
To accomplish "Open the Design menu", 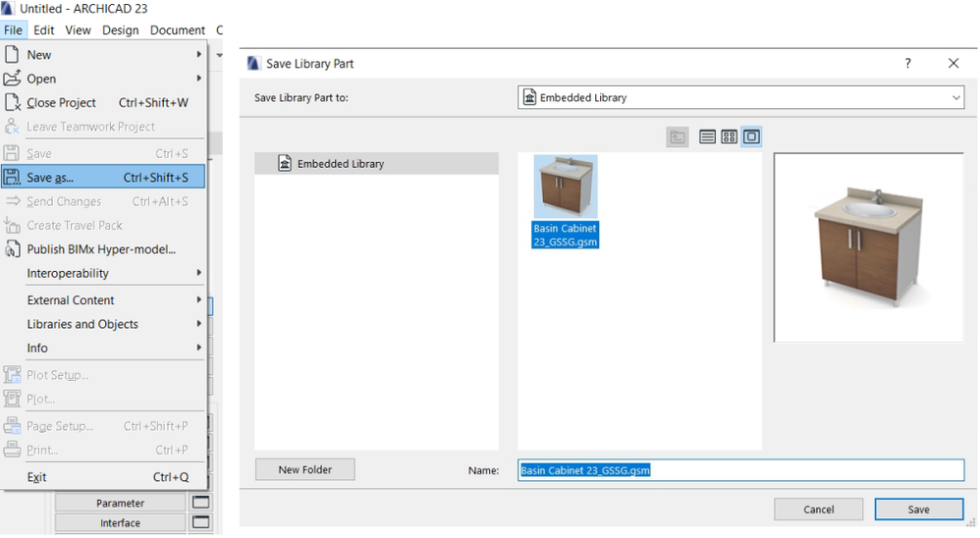I will tap(121, 30).
